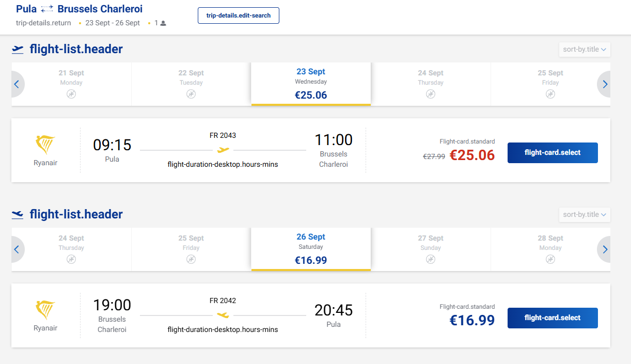Click the FR 2043 flight number label
The width and height of the screenshot is (631, 364).
coord(223,136)
